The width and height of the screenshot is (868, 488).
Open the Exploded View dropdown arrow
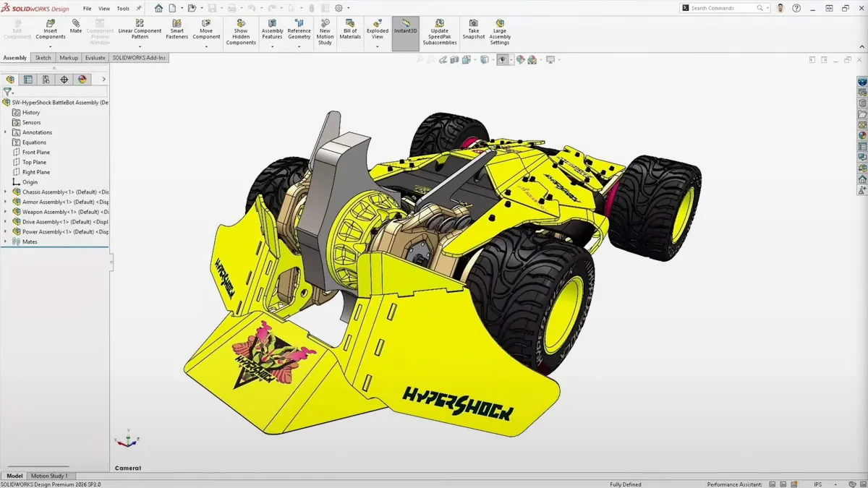377,46
